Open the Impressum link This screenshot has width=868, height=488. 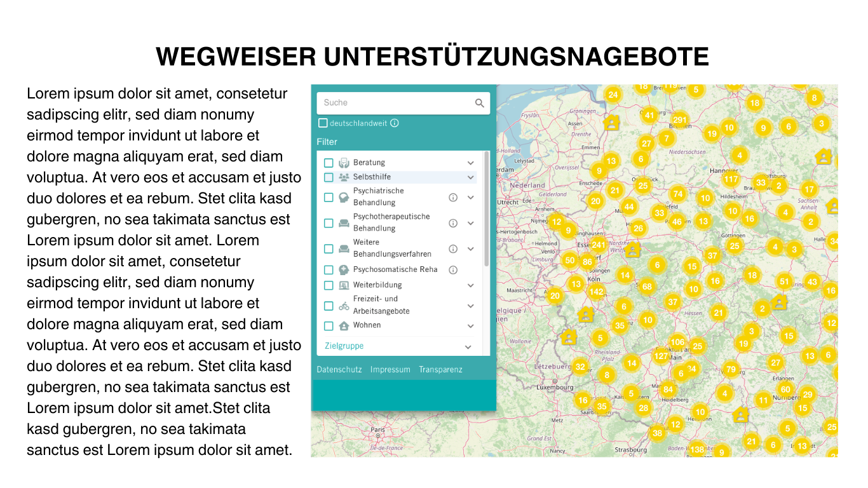point(390,370)
